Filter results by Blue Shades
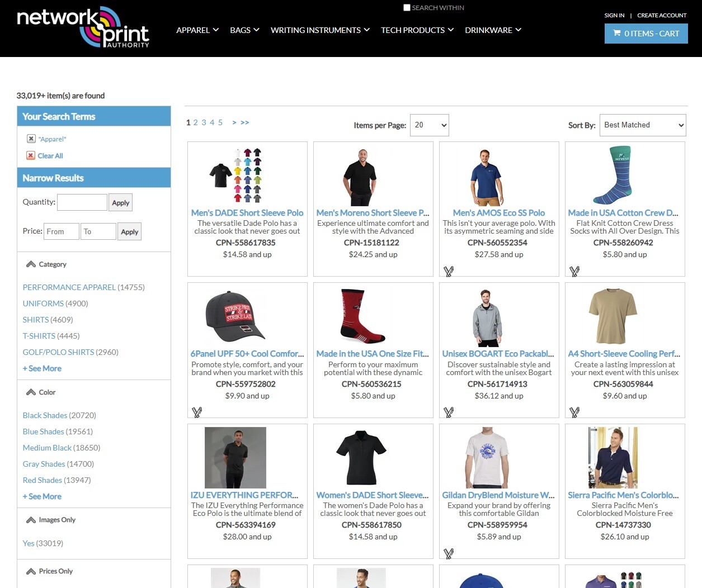 (x=44, y=431)
